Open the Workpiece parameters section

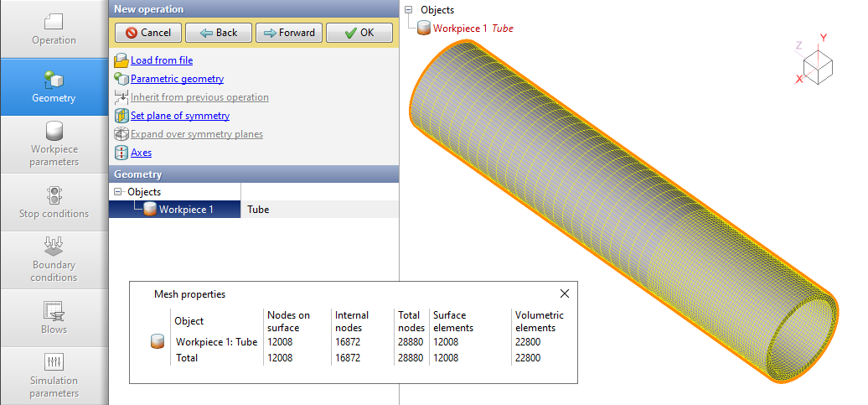click(x=54, y=143)
